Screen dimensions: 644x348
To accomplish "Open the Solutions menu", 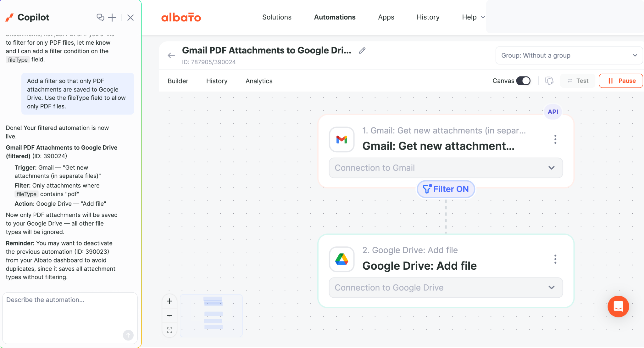I will pyautogui.click(x=277, y=17).
